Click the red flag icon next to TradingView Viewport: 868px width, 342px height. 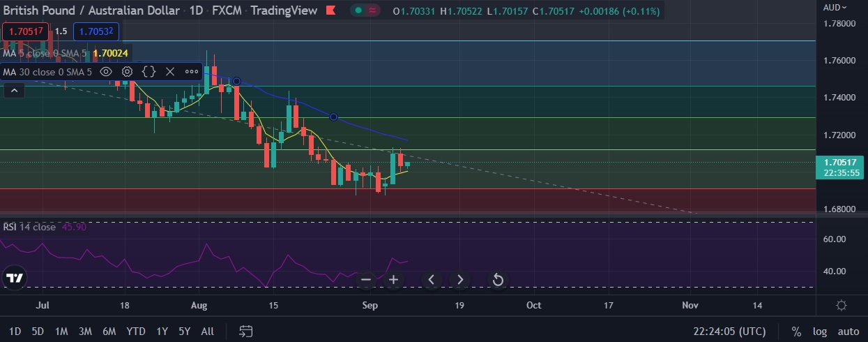tap(330, 10)
